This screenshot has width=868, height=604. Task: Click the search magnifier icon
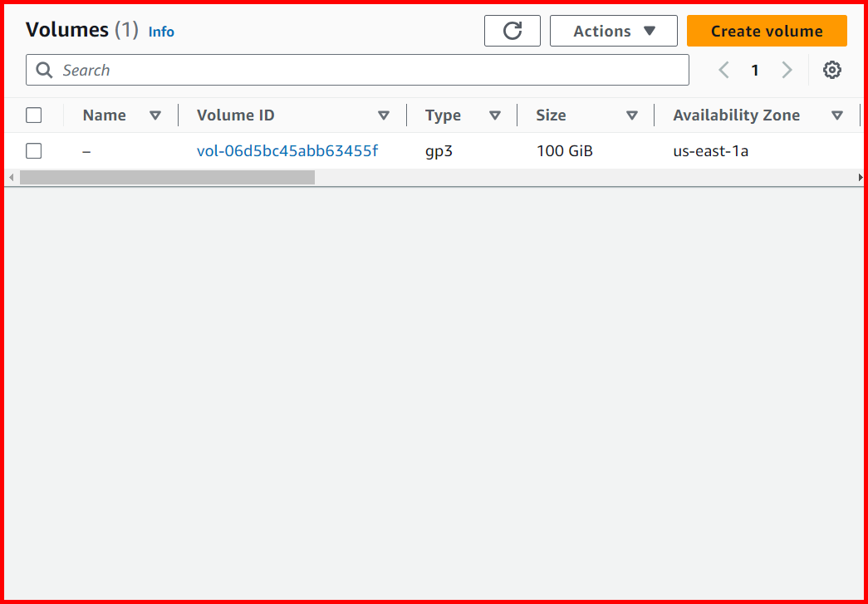point(44,70)
